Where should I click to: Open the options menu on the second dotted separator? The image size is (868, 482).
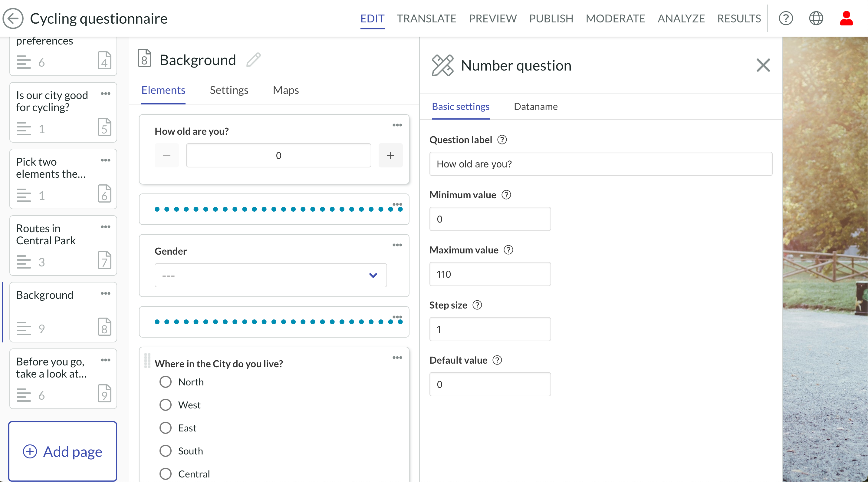tap(397, 317)
